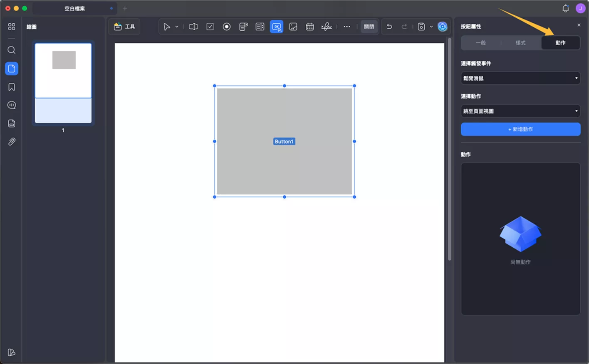Select the arrow pointer tool
This screenshot has width=589, height=364.
[167, 27]
